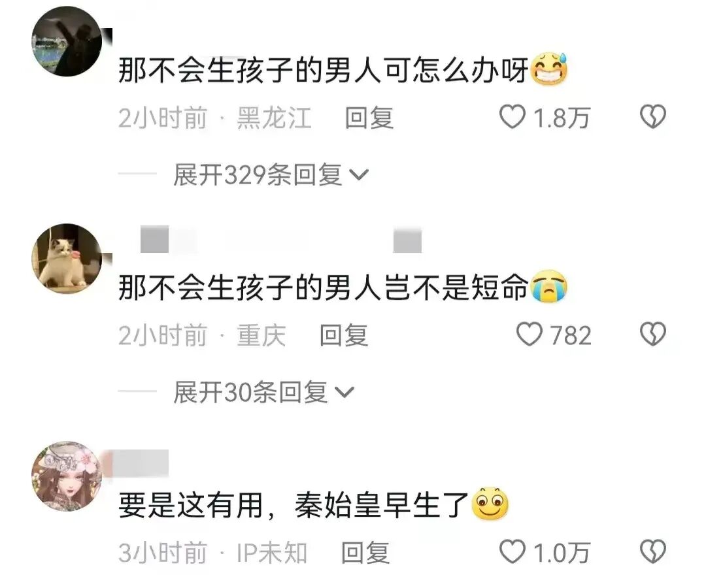The height and width of the screenshot is (588, 706).
Task: Reply to the Chongqing comment
Action: click(x=344, y=336)
